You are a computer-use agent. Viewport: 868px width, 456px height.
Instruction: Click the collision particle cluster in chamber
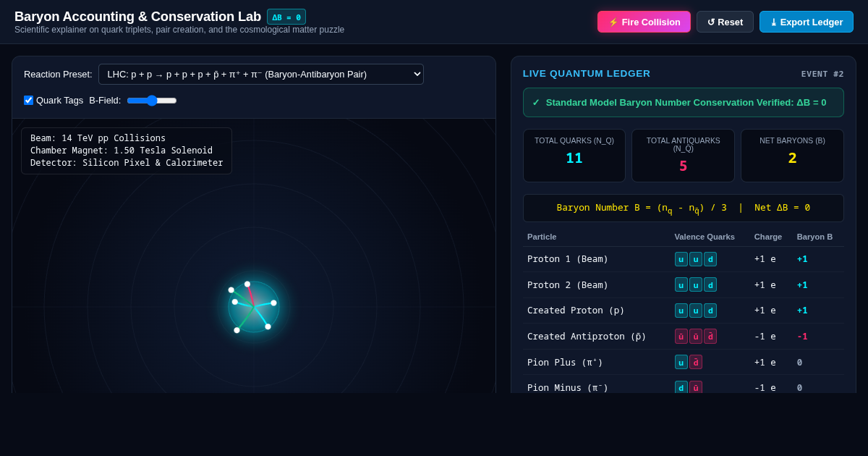tap(253, 307)
